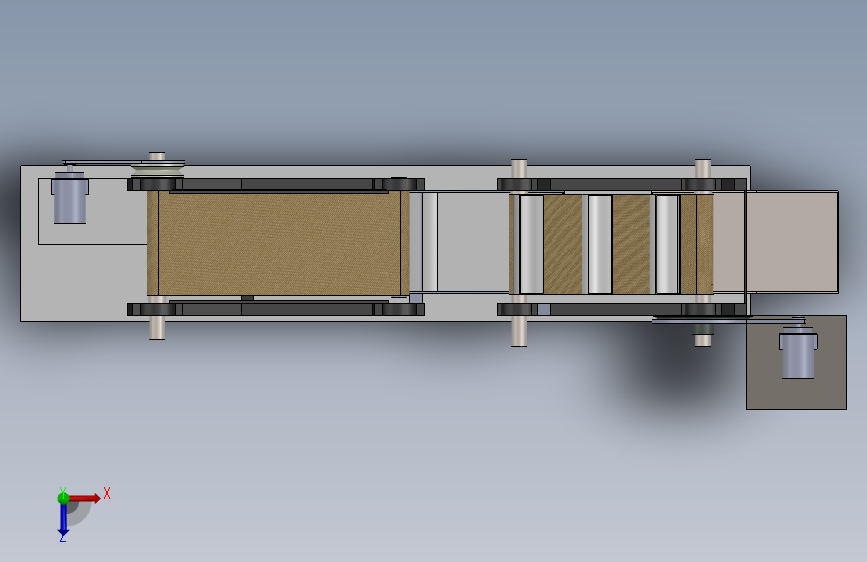Screen dimensions: 867x562
Task: Select the rightmost silver roller of the right conveyor
Action: [667, 244]
